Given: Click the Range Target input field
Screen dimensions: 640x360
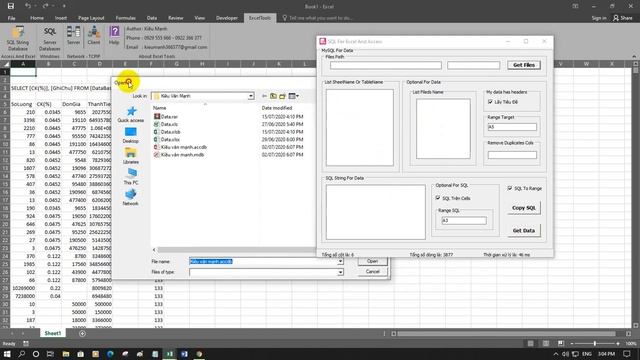Looking at the screenshot, I should [x=512, y=127].
